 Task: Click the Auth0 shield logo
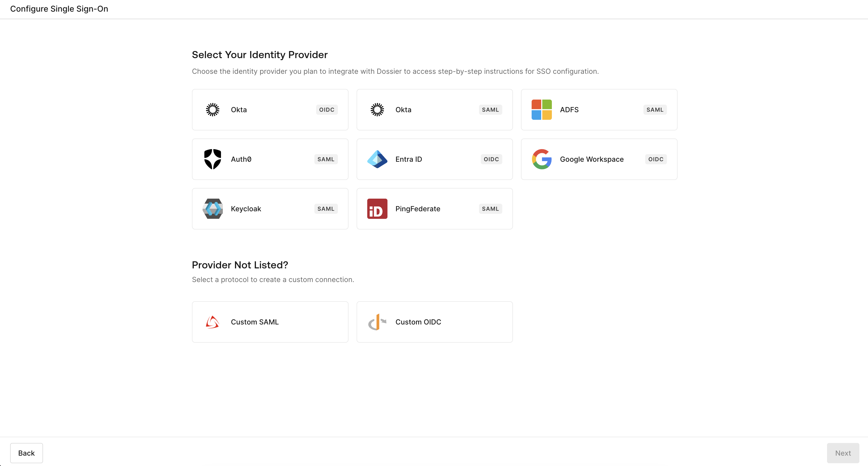click(213, 159)
